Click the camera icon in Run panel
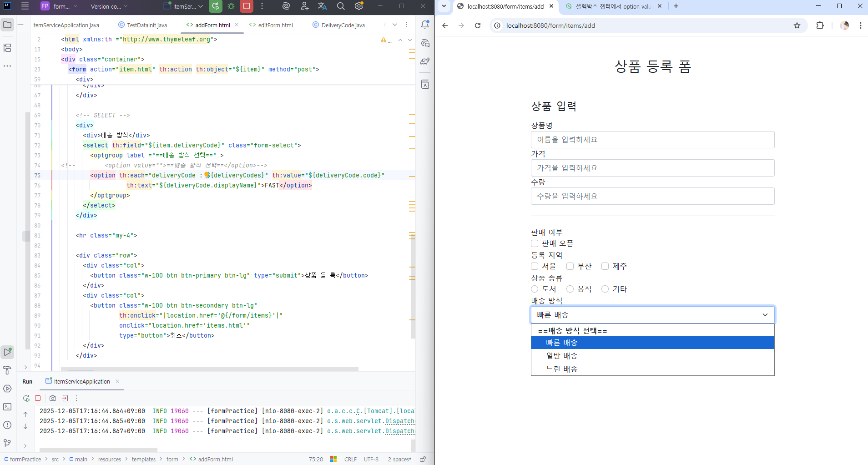Image resolution: width=868 pixels, height=465 pixels. point(53,398)
